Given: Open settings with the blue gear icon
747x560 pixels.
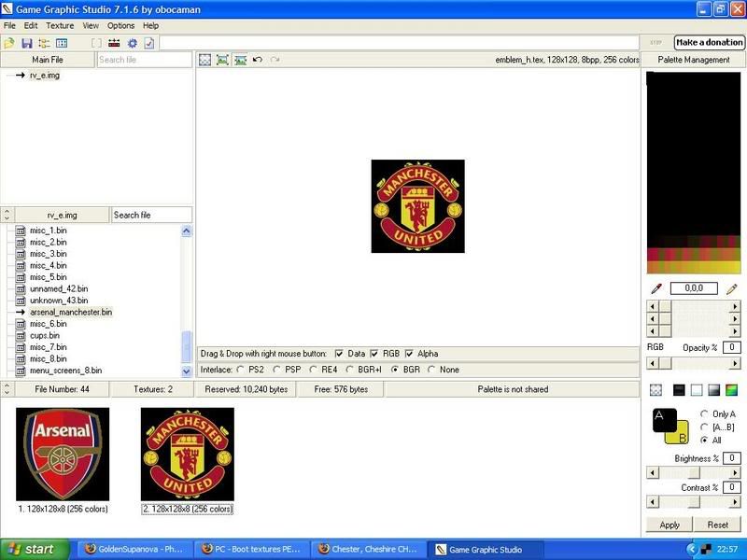Looking at the screenshot, I should click(132, 43).
